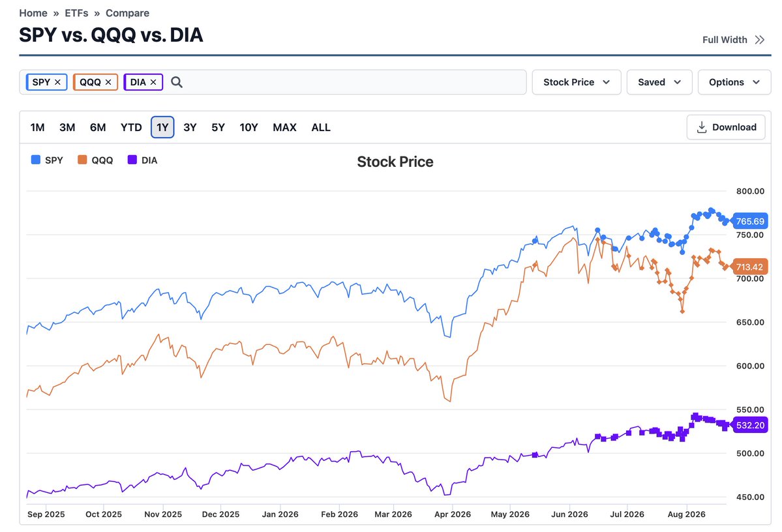Select the 1M time range
782x532 pixels.
coord(37,127)
